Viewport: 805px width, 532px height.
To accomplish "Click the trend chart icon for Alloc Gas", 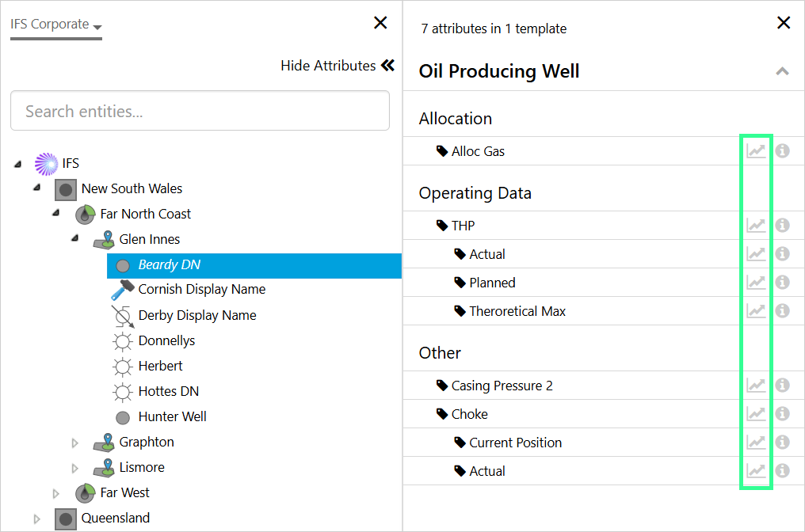I will click(x=756, y=150).
